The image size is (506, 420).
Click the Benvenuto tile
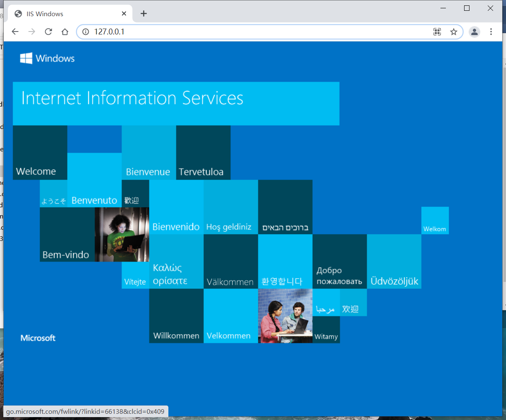[95, 180]
